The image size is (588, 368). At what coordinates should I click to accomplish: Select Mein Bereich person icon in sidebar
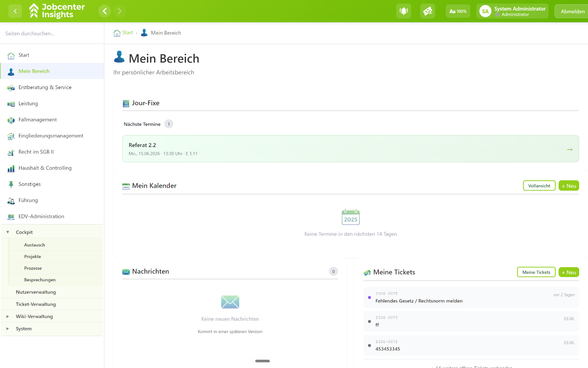(11, 71)
